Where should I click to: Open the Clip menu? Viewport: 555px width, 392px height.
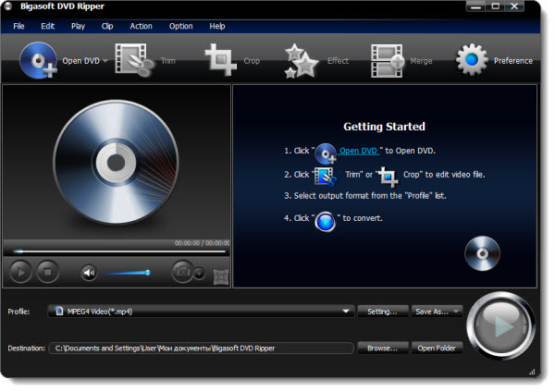click(x=108, y=26)
